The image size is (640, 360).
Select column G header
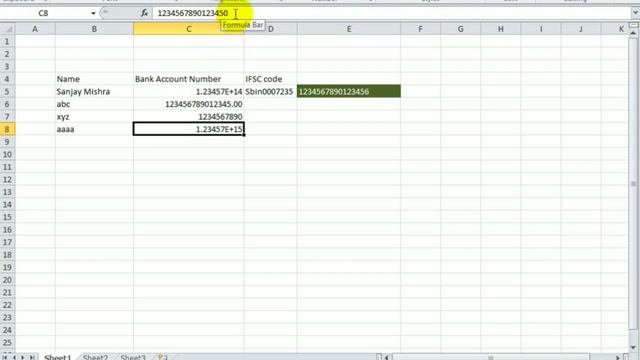click(460, 29)
